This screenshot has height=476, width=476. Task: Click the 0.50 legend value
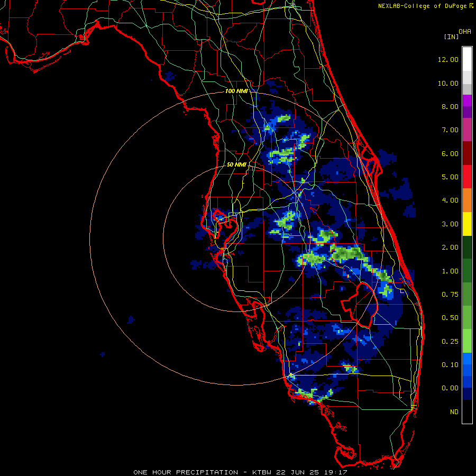click(450, 318)
